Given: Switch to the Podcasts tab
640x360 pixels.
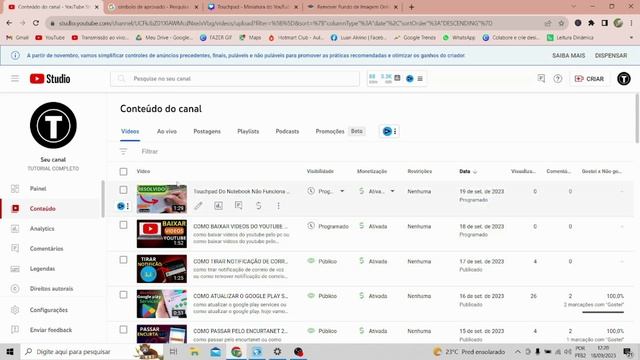Looking at the screenshot, I should pyautogui.click(x=287, y=131).
